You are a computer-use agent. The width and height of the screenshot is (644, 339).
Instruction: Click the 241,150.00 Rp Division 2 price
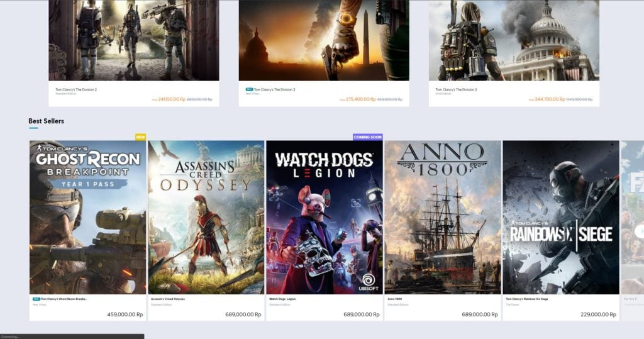coord(171,99)
